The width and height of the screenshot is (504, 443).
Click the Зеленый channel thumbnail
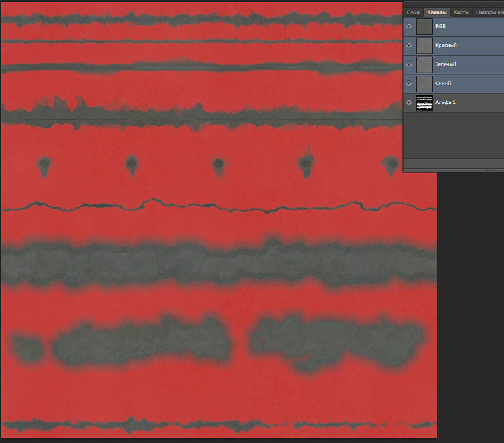[x=424, y=64]
